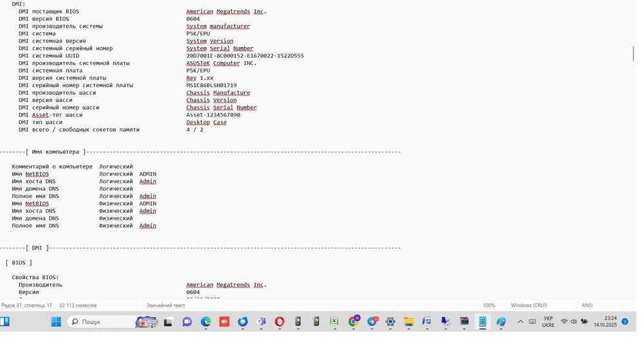The image size is (644, 363).
Task: Click the [ Имя компьютера ] section heading
Action: coord(55,152)
